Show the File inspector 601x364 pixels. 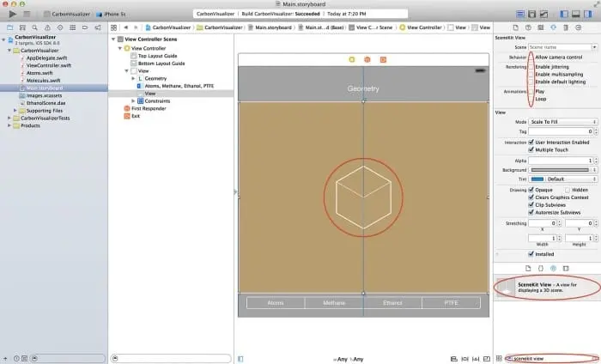point(515,27)
